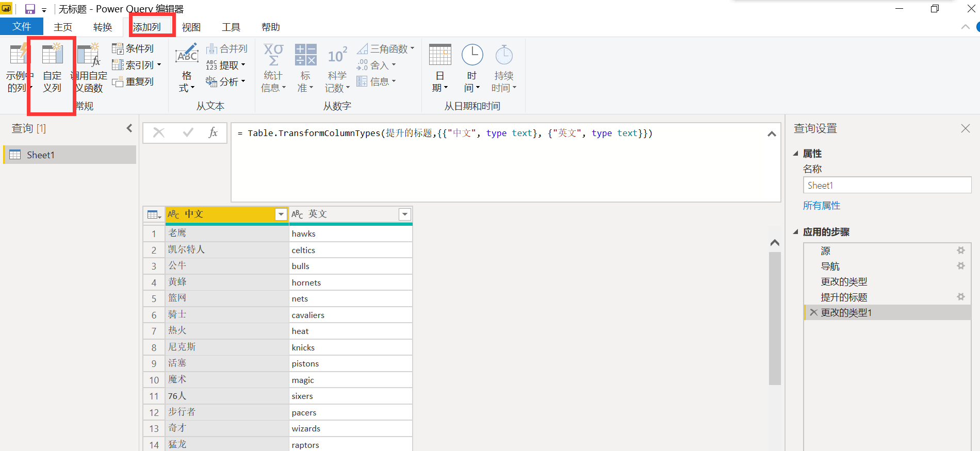Collapse the formula bar with chevron
980x451 pixels.
point(772,134)
